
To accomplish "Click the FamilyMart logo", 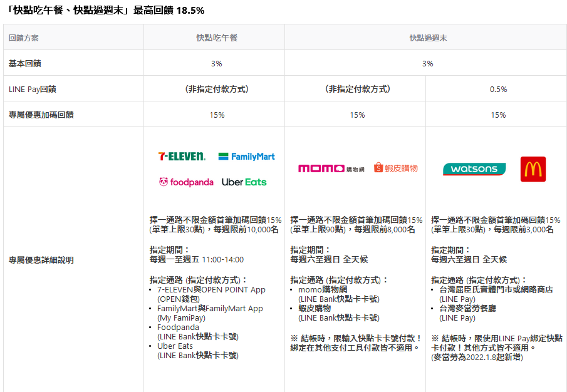I will [x=247, y=157].
